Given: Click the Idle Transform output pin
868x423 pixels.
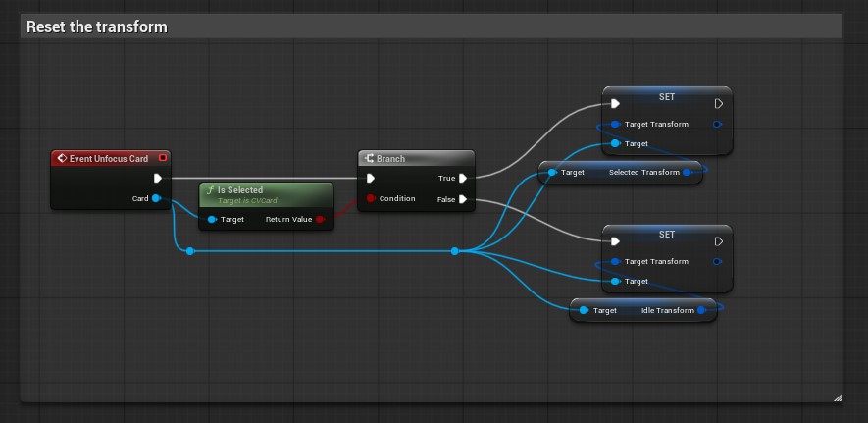Looking at the screenshot, I should point(701,310).
